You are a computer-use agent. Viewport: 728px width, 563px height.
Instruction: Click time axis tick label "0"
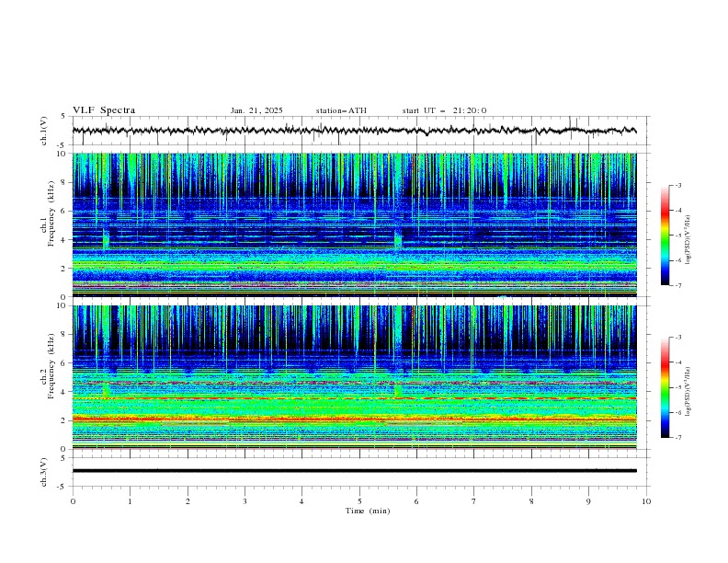[73, 501]
